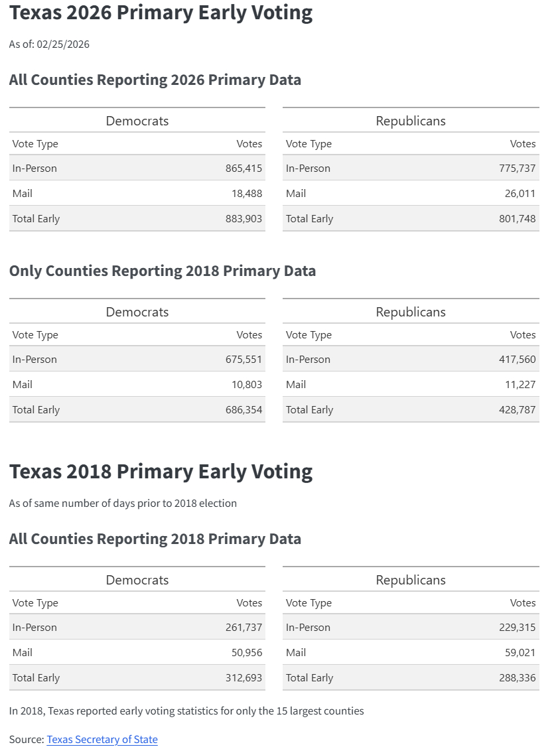Image resolution: width=560 pixels, height=753 pixels.
Task: Click the 59,021 mail votes cell
Action: 520,653
